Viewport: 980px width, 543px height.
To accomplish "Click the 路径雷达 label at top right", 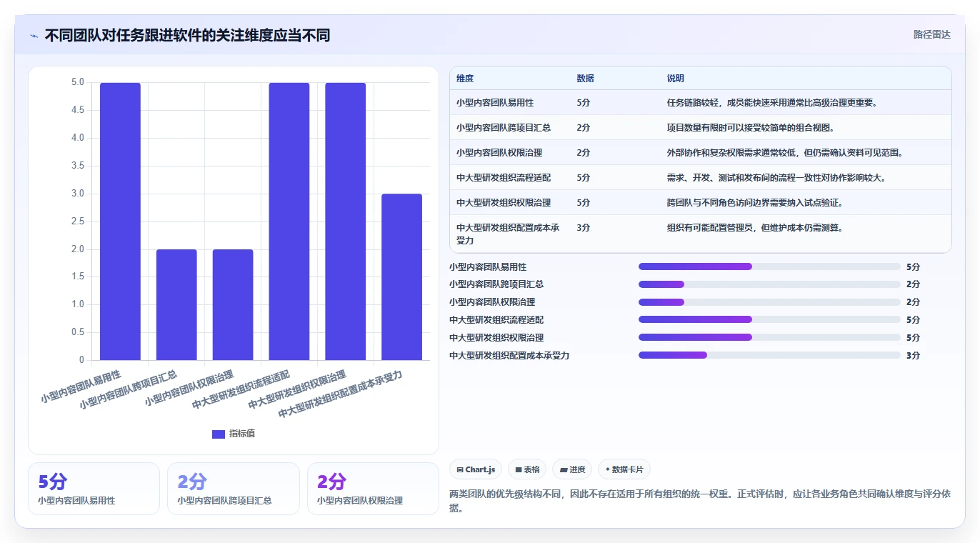I will (932, 34).
